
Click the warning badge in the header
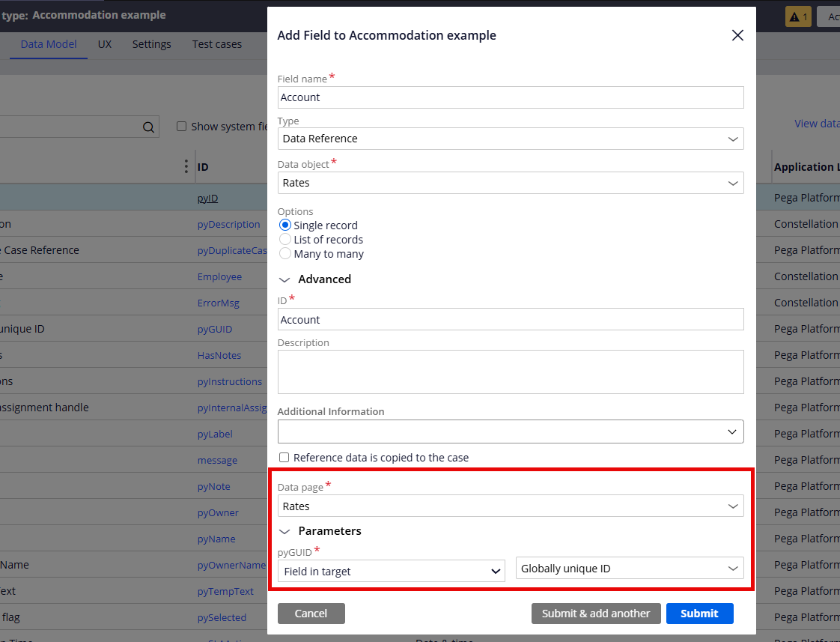pos(798,16)
